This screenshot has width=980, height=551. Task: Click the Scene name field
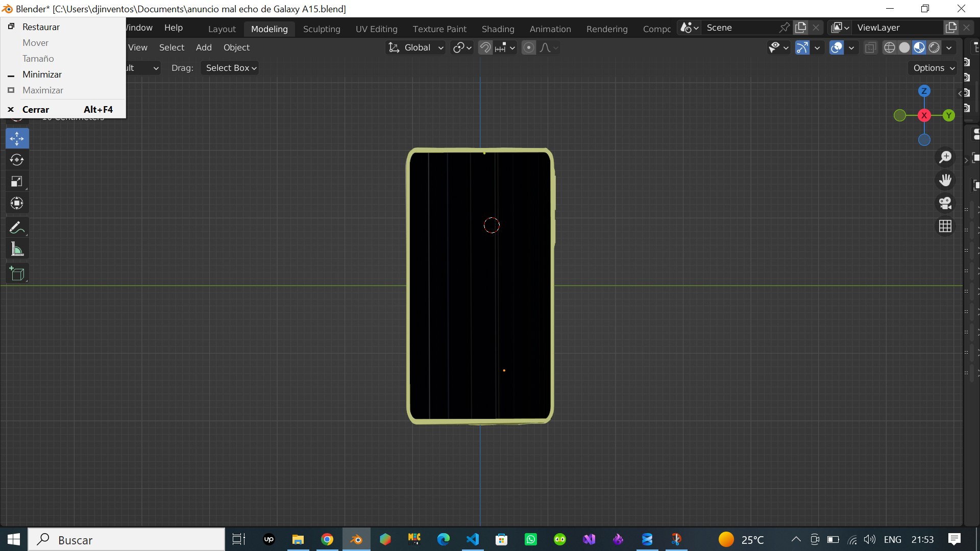[740, 28]
